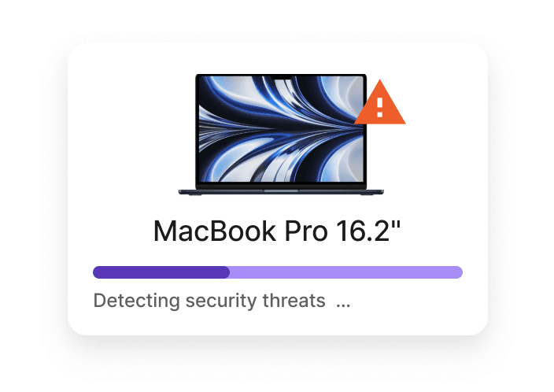The image size is (554, 392).
Task: Click the camera notch on the MacBook screen
Action: (281, 76)
